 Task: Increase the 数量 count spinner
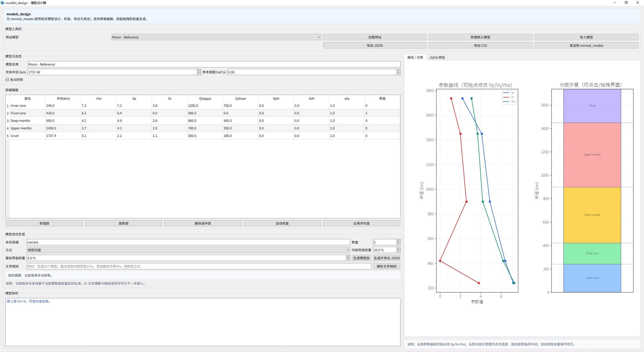[398, 241]
